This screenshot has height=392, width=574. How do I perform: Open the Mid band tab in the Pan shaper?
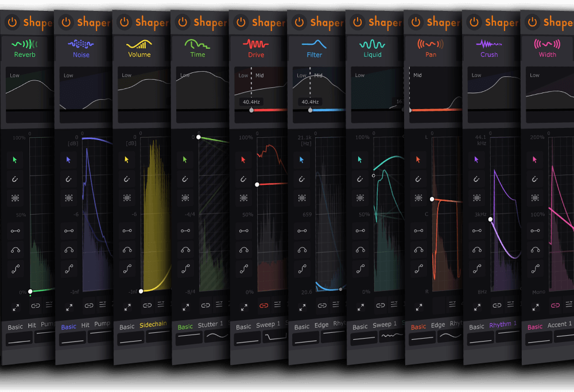(417, 75)
